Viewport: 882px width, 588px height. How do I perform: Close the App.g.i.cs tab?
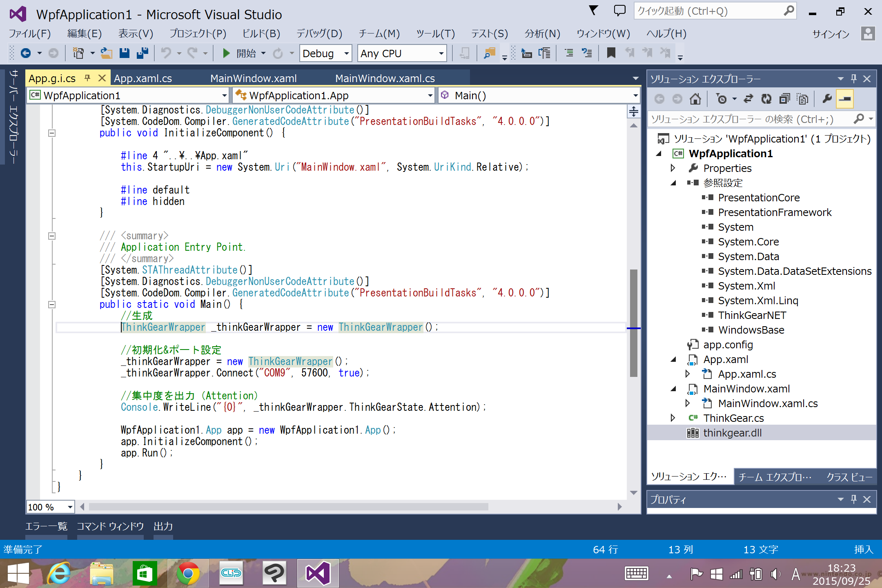coord(102,78)
